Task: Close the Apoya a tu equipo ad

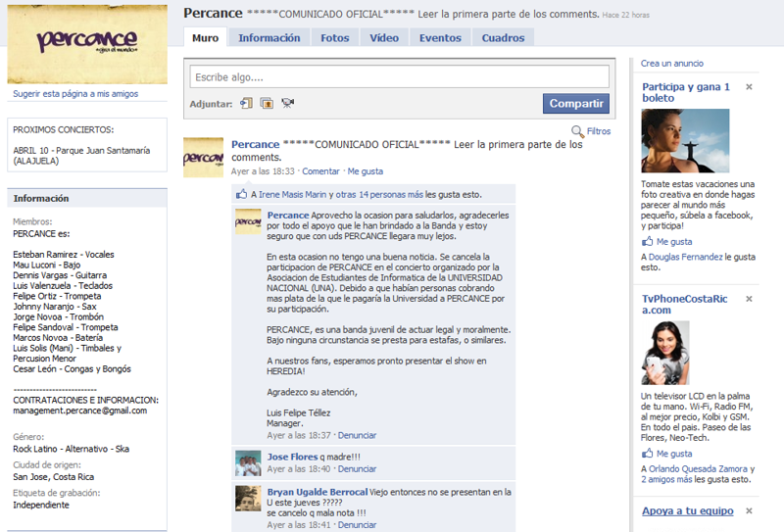Action: tap(749, 511)
